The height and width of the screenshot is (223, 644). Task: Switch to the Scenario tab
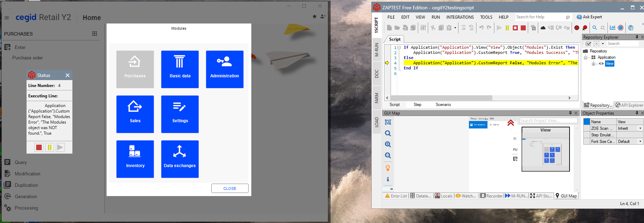(443, 105)
